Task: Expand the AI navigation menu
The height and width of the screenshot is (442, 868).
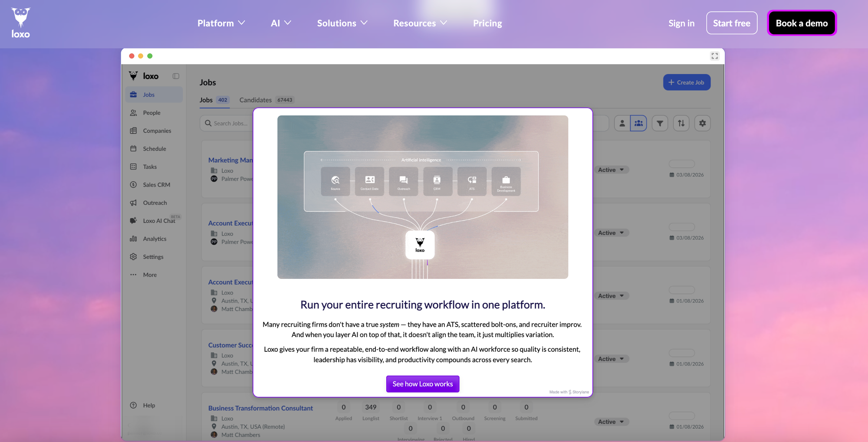Action: pyautogui.click(x=281, y=23)
